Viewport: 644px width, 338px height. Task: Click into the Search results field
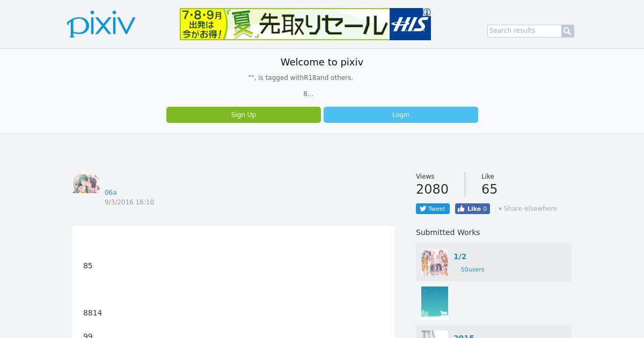coord(524,31)
